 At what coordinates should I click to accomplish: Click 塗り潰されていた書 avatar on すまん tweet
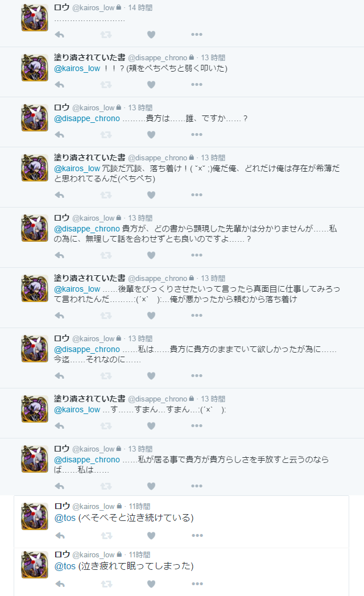click(35, 409)
